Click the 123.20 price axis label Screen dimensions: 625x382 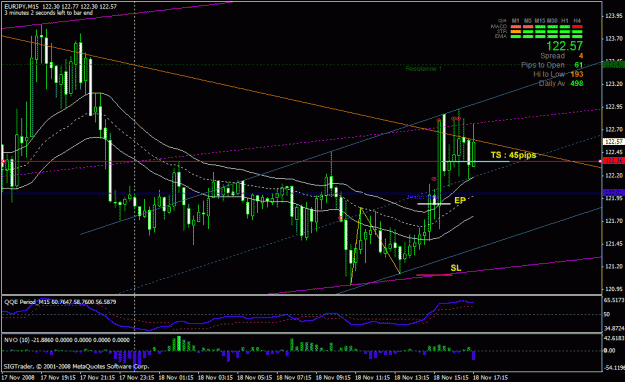614,84
